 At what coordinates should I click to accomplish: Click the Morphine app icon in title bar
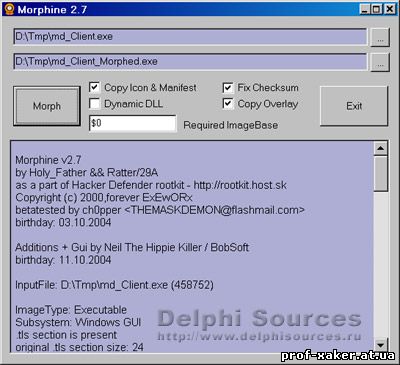pos(9,9)
